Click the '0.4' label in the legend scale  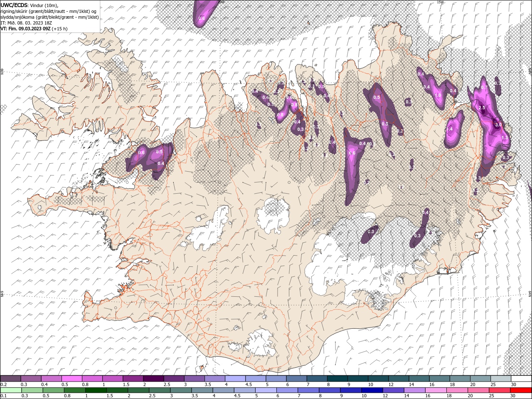pyautogui.click(x=44, y=384)
